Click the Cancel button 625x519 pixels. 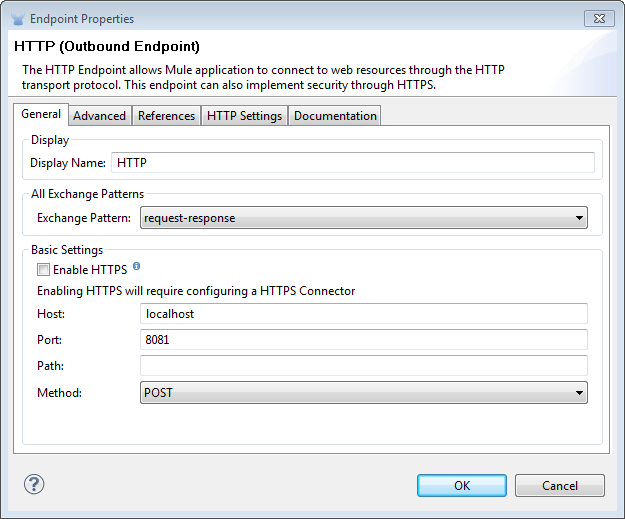tap(560, 486)
